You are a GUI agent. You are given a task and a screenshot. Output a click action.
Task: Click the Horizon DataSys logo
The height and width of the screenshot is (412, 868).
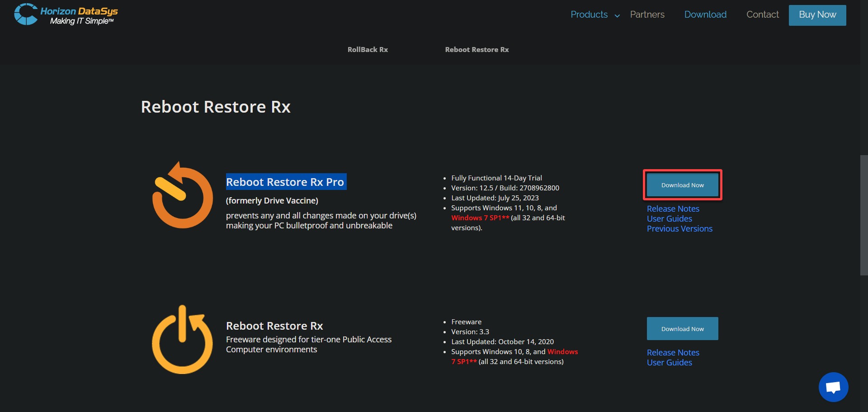pos(66,14)
